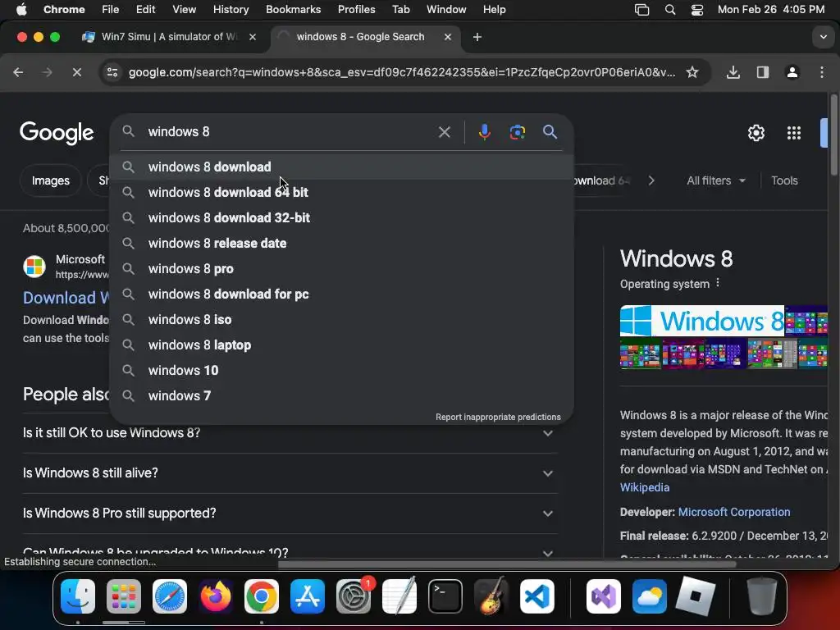Open the Bookmarks menu
The width and height of the screenshot is (840, 630).
[293, 10]
